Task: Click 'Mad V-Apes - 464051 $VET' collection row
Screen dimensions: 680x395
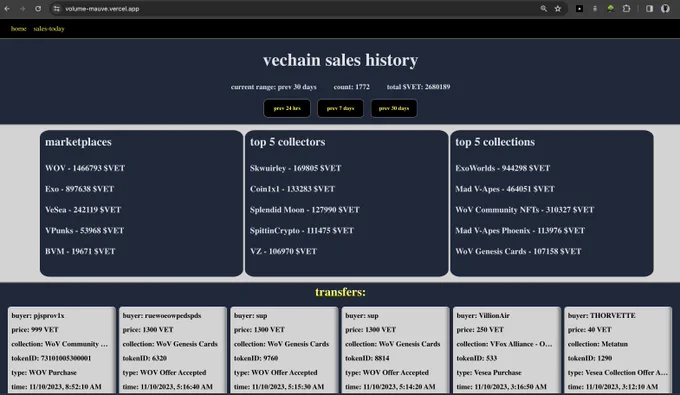Action: tap(505, 189)
